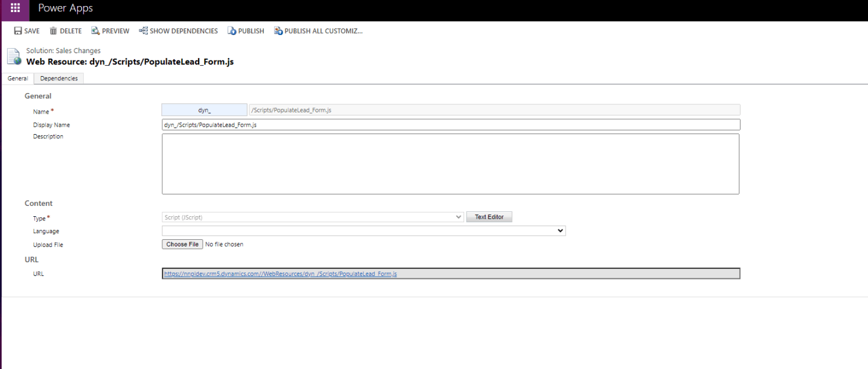Open the web resource URL link

pos(280,274)
